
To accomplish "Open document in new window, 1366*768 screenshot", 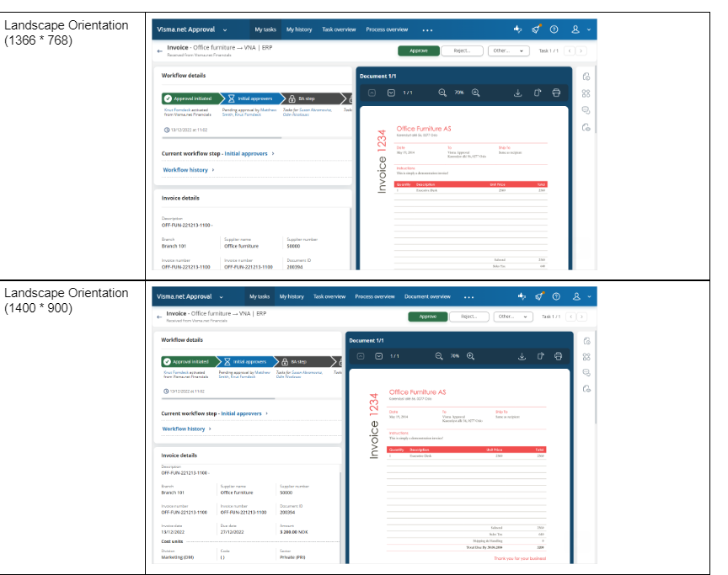I will click(538, 93).
